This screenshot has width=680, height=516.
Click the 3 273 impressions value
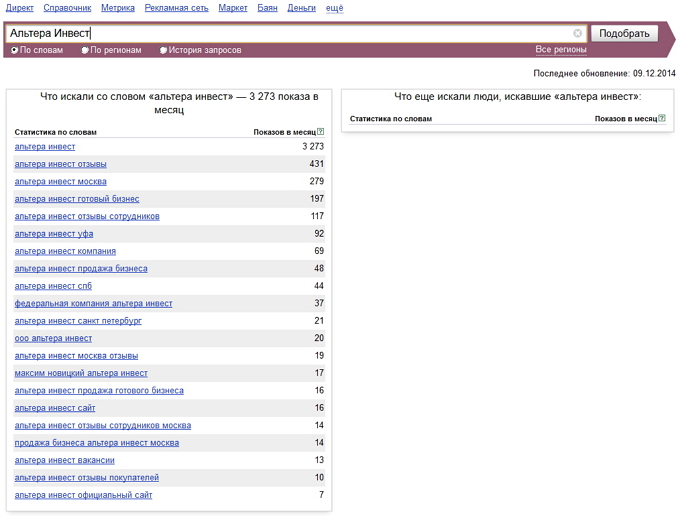pos(313,147)
